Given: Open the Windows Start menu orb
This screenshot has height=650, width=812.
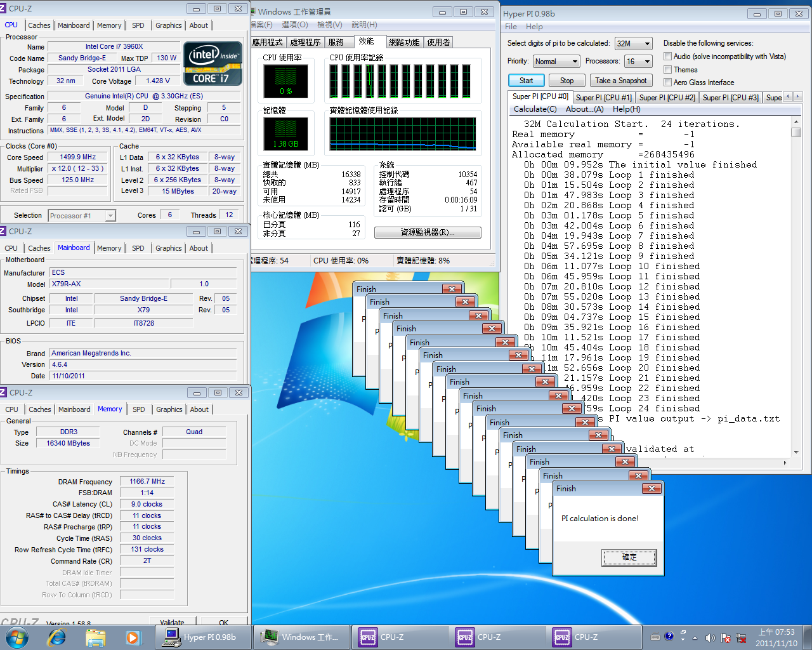Looking at the screenshot, I should (x=16, y=637).
